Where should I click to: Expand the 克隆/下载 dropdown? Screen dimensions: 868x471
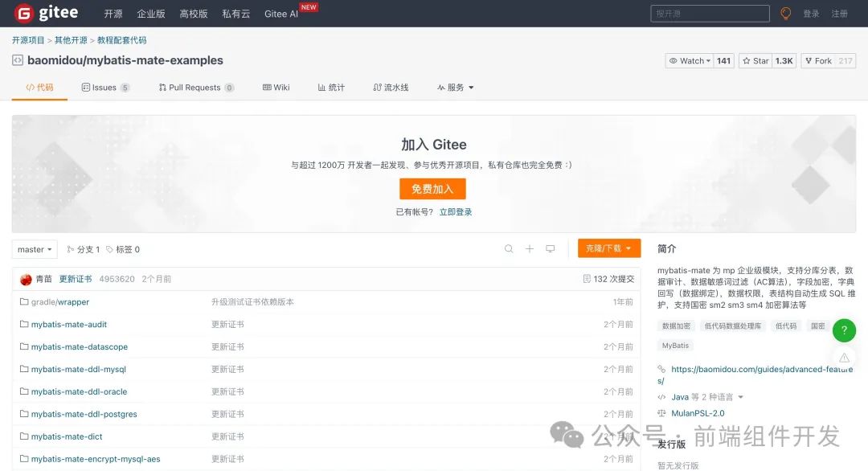pyautogui.click(x=609, y=248)
